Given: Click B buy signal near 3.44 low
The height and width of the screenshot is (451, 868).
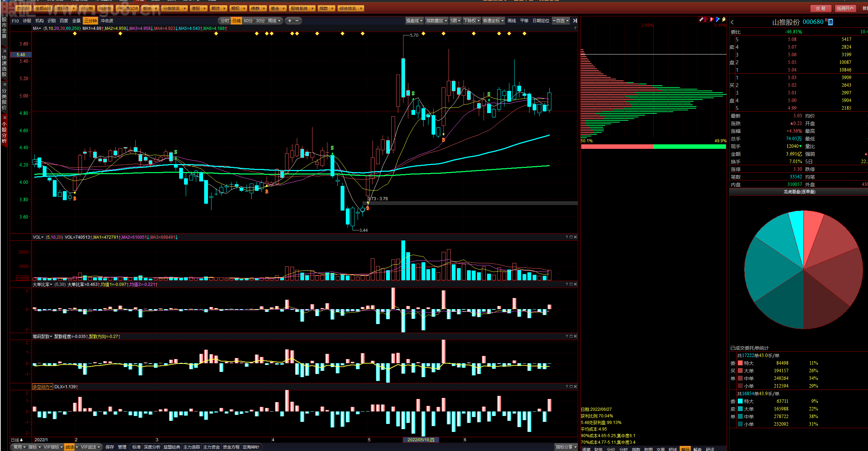Looking at the screenshot, I should pyautogui.click(x=368, y=208).
